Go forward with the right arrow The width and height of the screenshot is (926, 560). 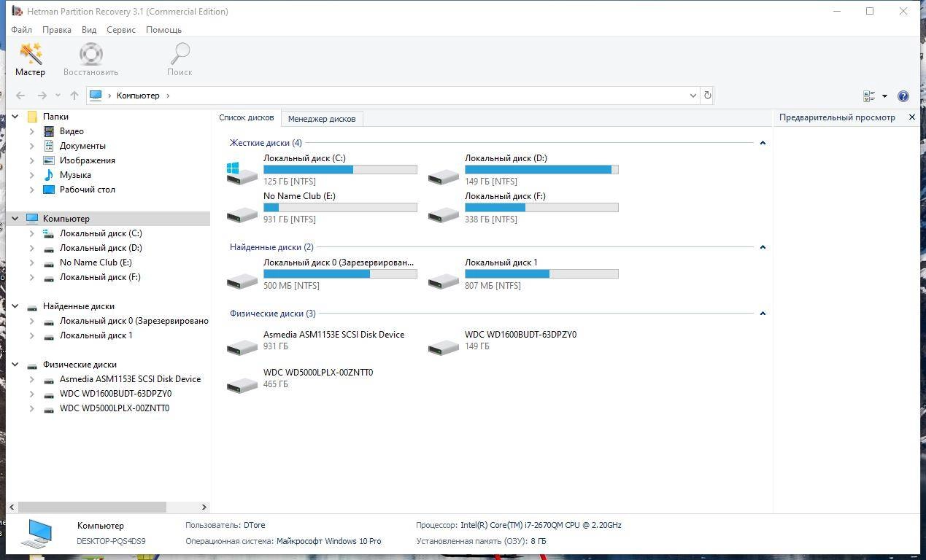coord(42,96)
